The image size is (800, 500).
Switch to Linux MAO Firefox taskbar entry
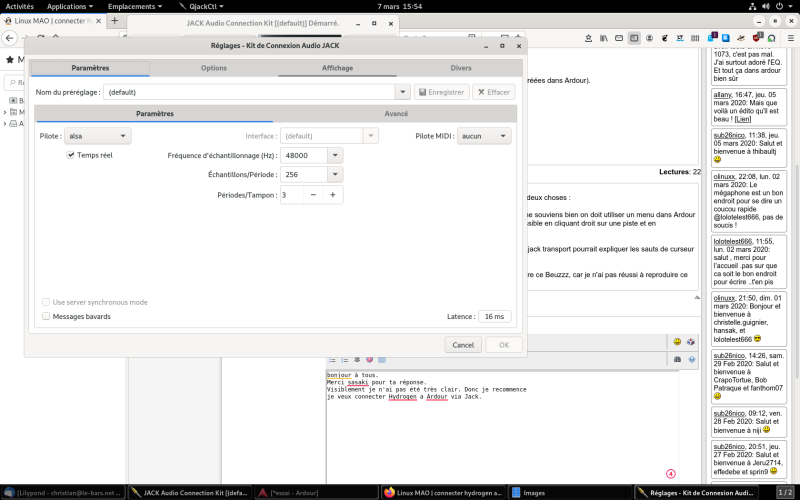click(443, 493)
